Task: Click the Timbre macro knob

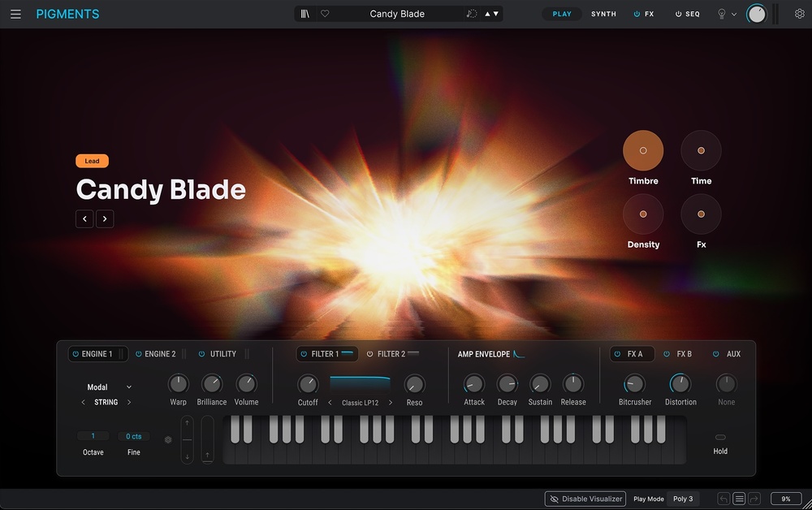Action: tap(643, 150)
